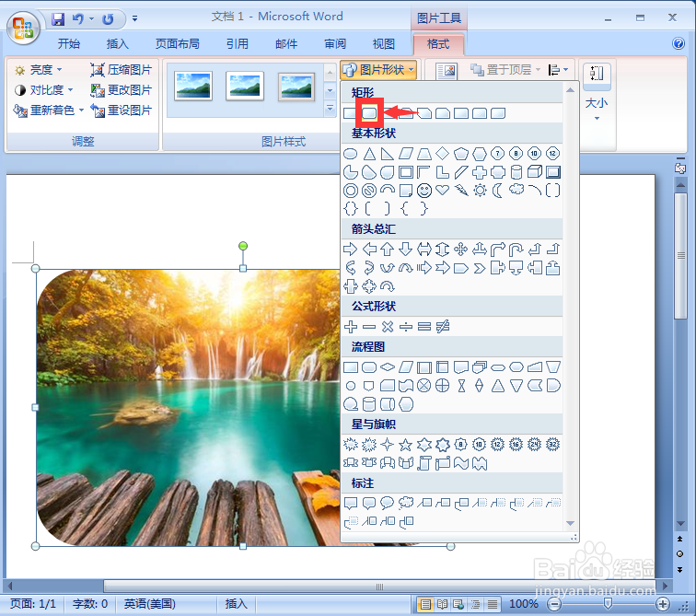Select the oval basic shape
The image size is (696, 616).
pos(351,154)
